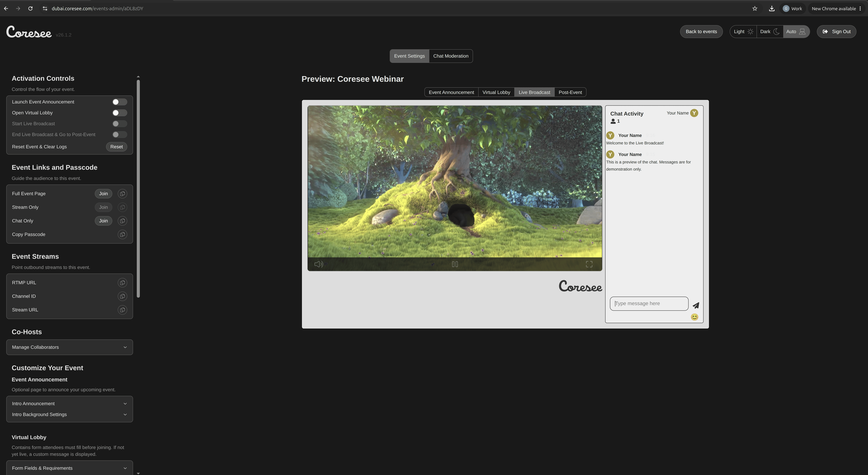Expand Intro Background Settings
868x475 pixels.
(x=70, y=414)
